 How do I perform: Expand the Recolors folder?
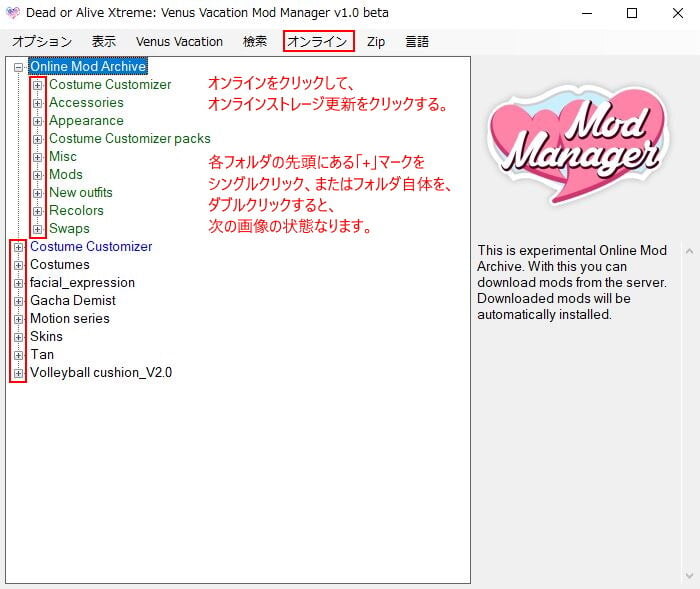pyautogui.click(x=38, y=211)
